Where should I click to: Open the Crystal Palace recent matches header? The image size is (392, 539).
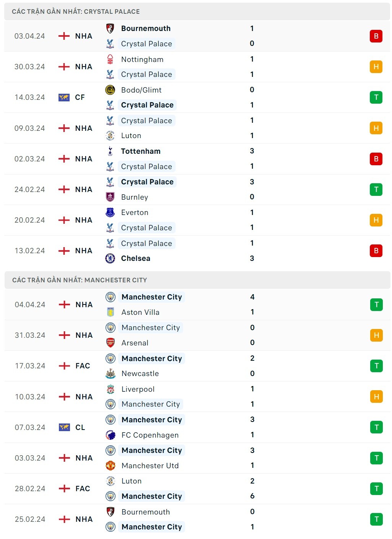76,11
